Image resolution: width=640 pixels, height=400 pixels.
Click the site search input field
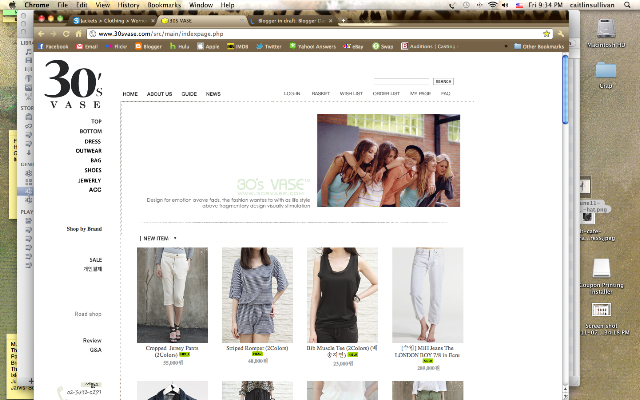(x=401, y=81)
